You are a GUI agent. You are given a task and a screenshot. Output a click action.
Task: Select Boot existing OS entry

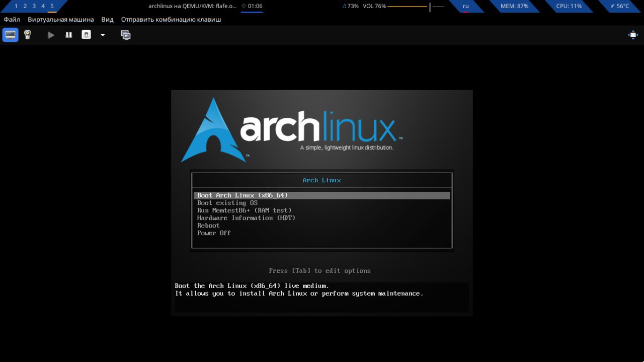pos(227,203)
